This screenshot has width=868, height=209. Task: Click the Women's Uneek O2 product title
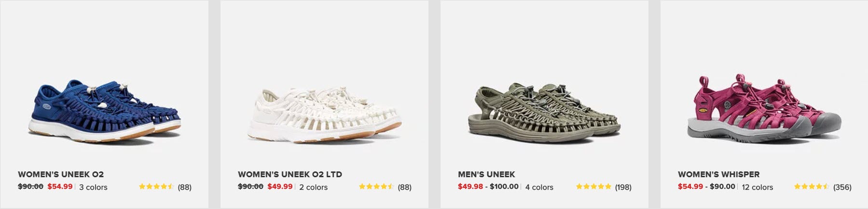[61, 174]
